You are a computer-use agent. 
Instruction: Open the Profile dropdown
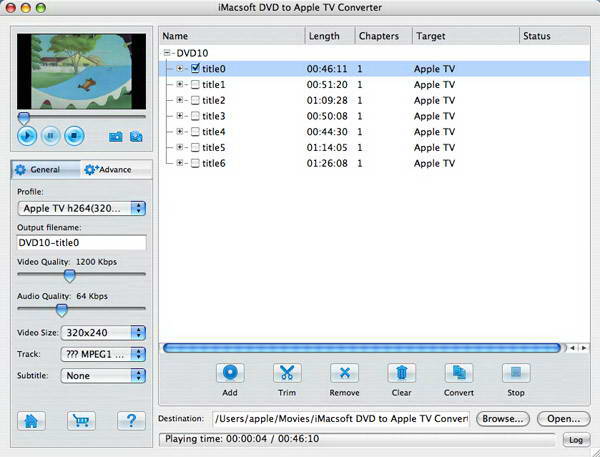click(82, 209)
